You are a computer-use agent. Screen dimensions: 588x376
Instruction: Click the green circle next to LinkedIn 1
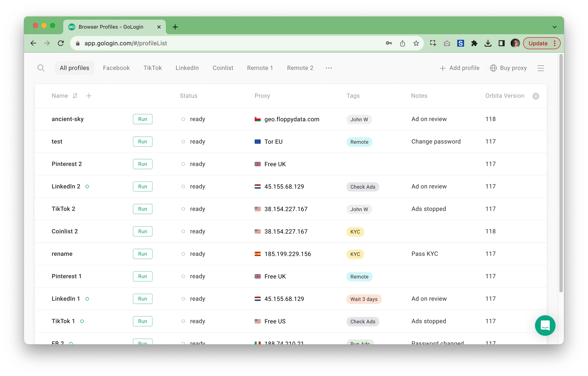pos(87,299)
